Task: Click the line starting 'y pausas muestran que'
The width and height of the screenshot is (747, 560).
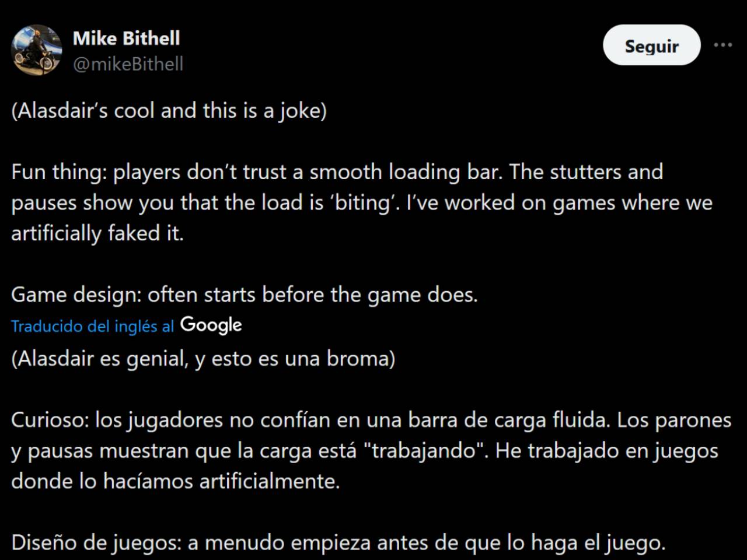Action: 365,451
